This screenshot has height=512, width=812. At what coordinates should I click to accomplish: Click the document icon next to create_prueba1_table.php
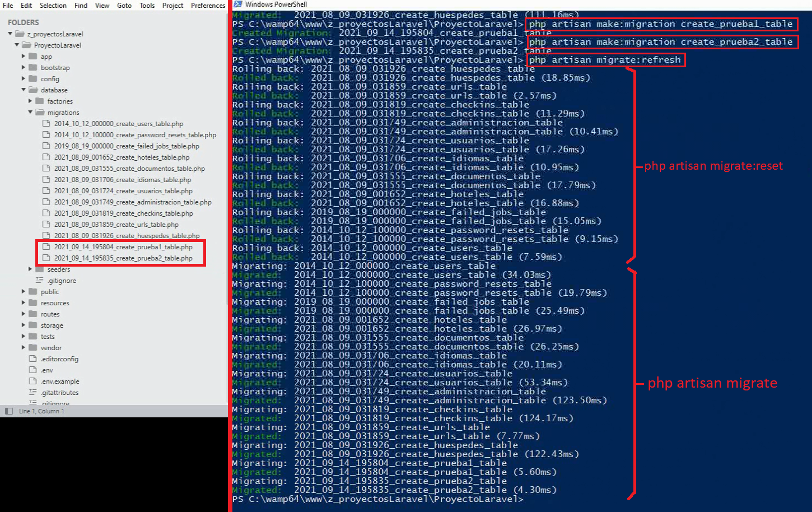(x=46, y=247)
